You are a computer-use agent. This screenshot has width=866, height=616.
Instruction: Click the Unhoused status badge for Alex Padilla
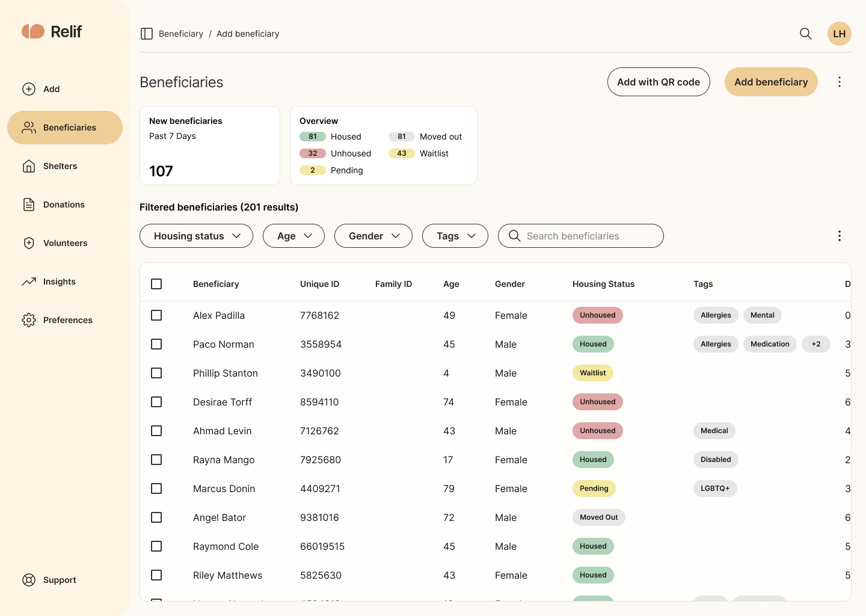(x=598, y=315)
